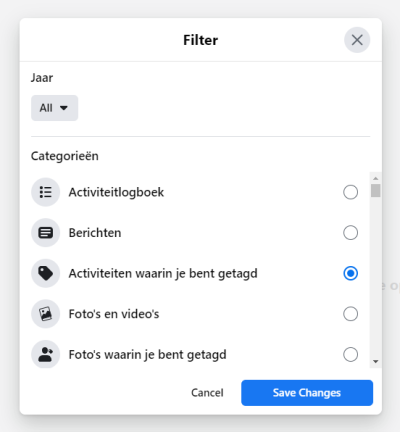Open the Jaar All dropdown
This screenshot has width=400, height=432.
pyautogui.click(x=54, y=108)
